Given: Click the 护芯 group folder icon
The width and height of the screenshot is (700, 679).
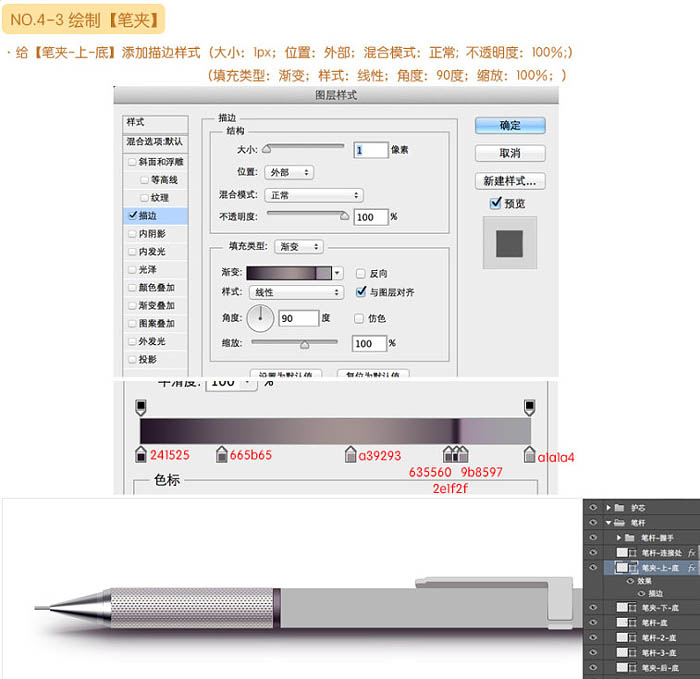Looking at the screenshot, I should pos(619,508).
